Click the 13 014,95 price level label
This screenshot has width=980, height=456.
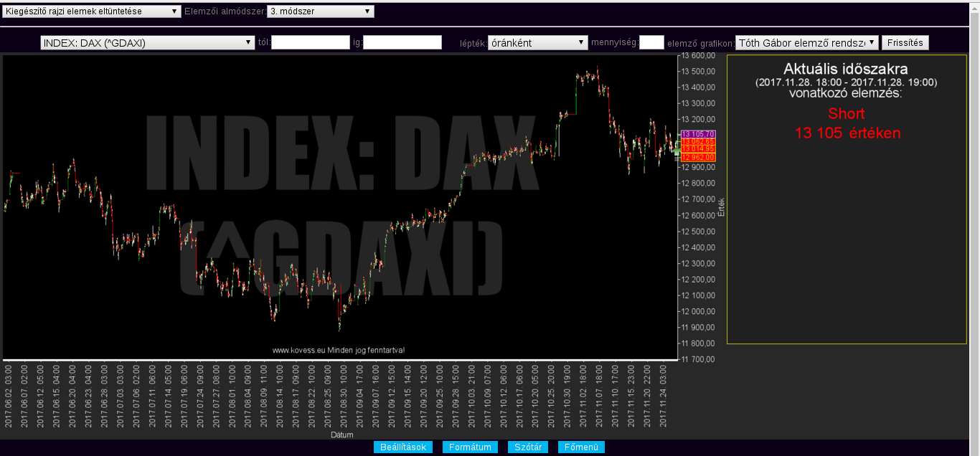pyautogui.click(x=698, y=149)
